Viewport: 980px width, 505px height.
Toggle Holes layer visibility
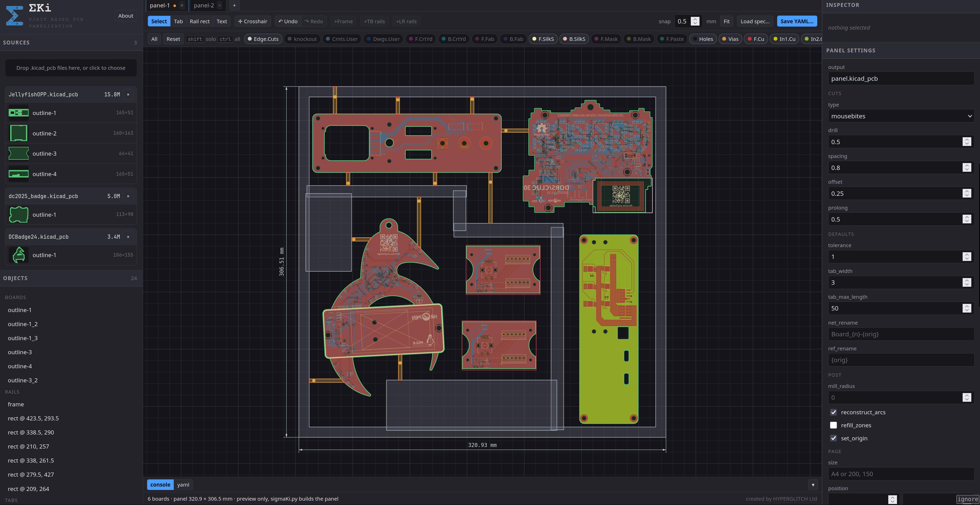pos(703,39)
